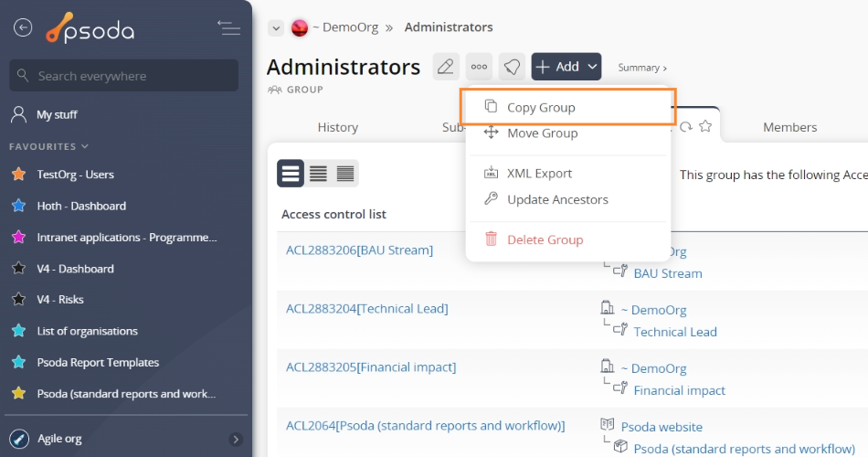
Task: Click the star beside V4 - Dashboard
Action: (19, 269)
